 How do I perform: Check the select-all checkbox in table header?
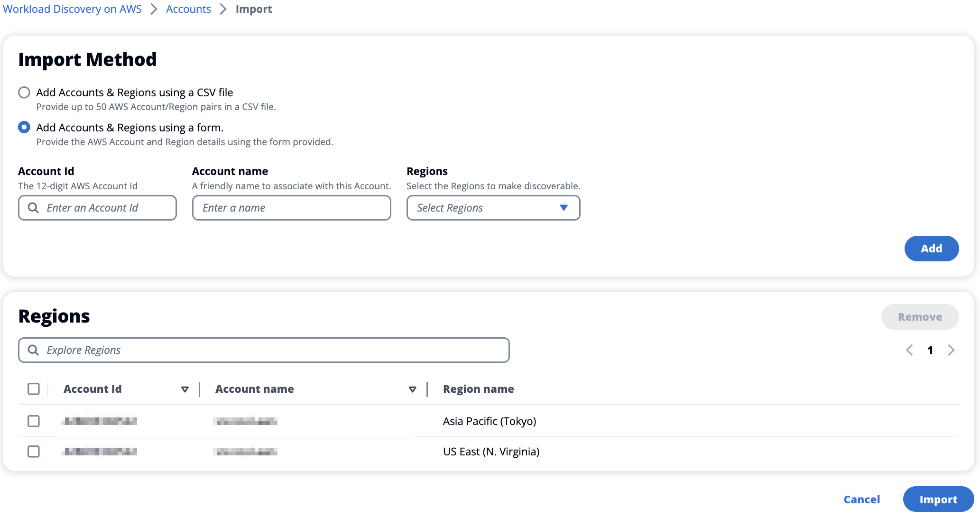[34, 389]
